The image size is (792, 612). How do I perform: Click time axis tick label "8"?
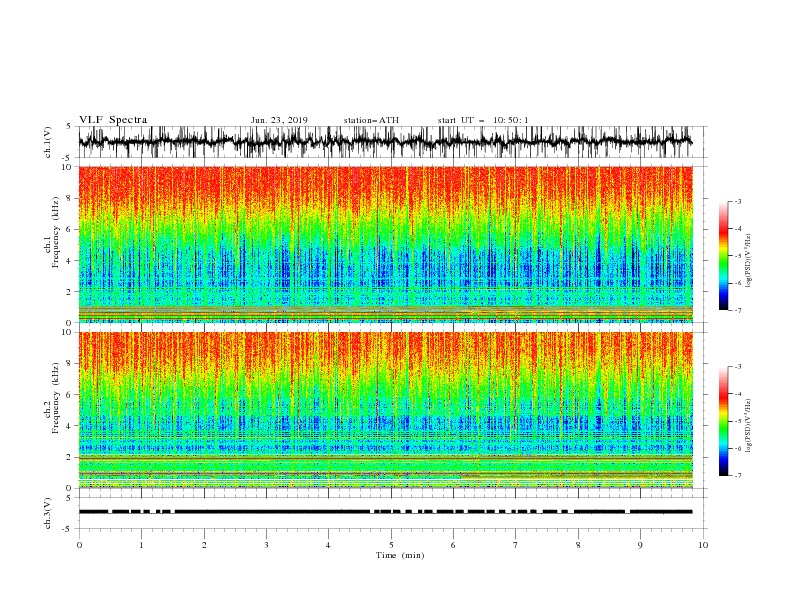[578, 545]
